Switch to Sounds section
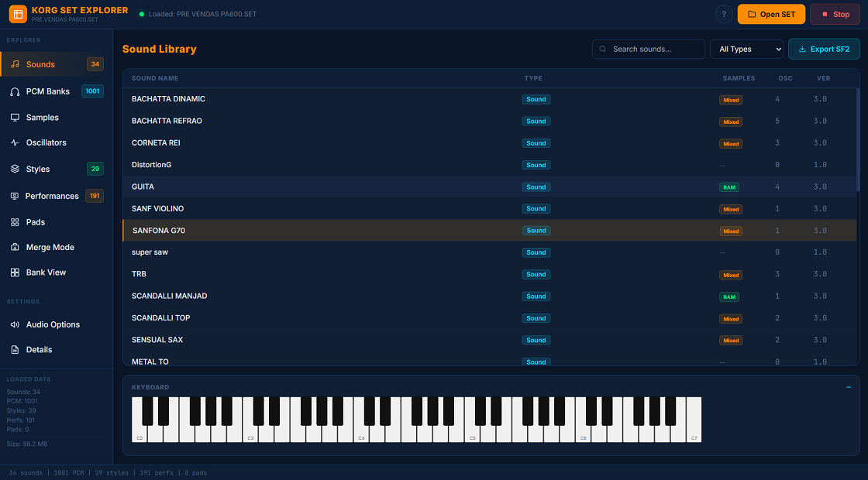The width and height of the screenshot is (868, 480). click(x=56, y=64)
